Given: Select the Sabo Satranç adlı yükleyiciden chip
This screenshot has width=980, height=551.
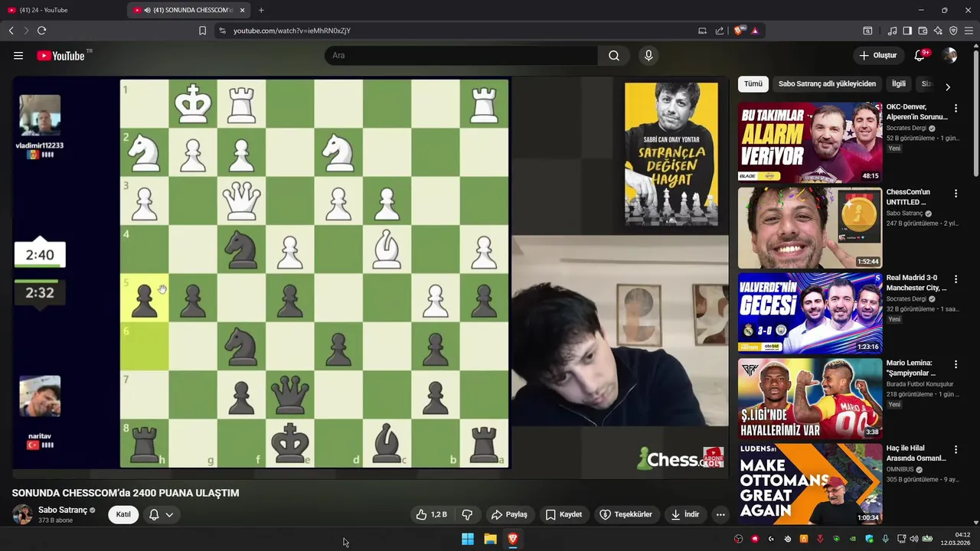Looking at the screenshot, I should click(827, 84).
